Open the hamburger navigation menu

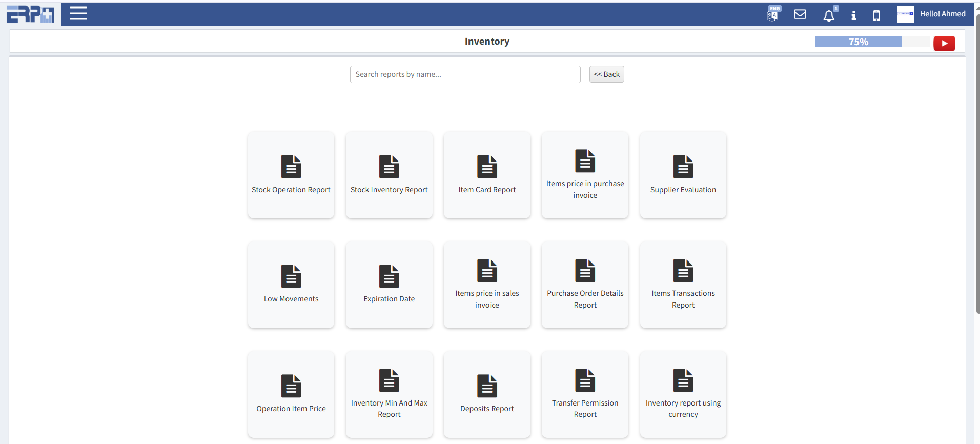tap(78, 13)
